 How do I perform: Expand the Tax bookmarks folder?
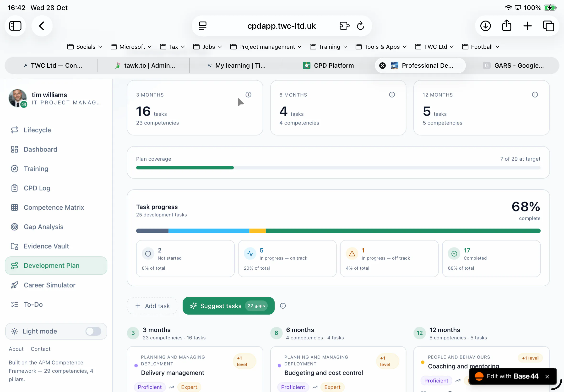click(172, 47)
